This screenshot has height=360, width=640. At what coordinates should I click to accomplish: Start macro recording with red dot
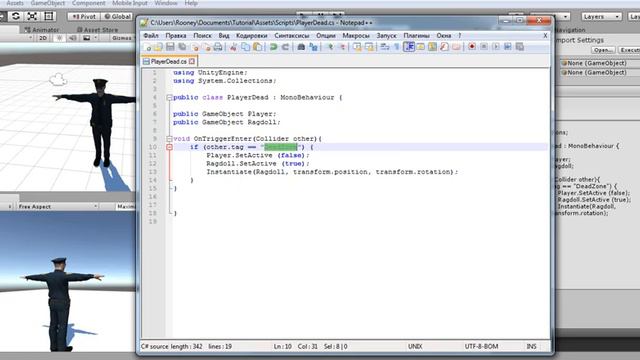coord(472,47)
